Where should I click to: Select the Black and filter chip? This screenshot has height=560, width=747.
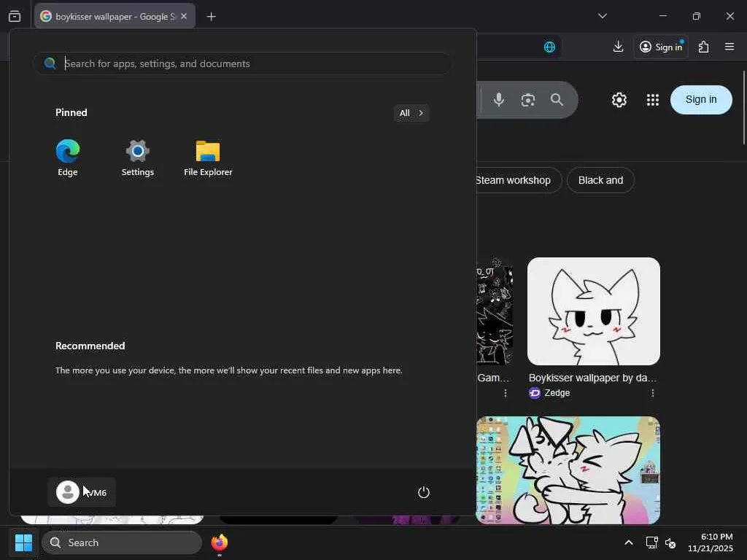pyautogui.click(x=600, y=180)
